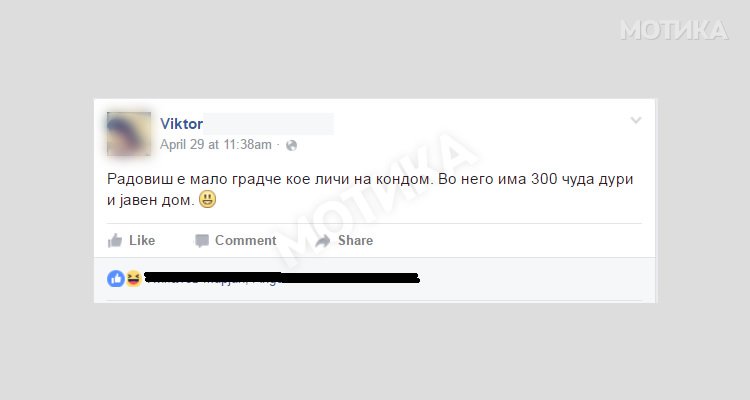Click the smiley emoji ending the post
Image resolution: width=750 pixels, height=400 pixels.
[207, 199]
